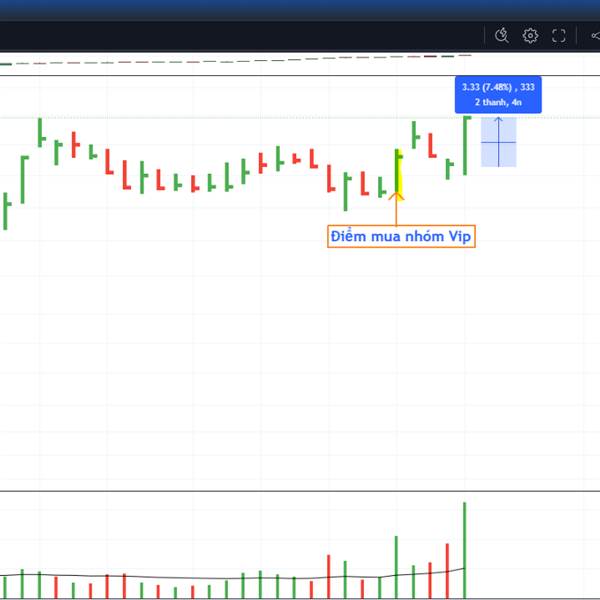Image resolution: width=600 pixels, height=600 pixels.
Task: Open chart settings gear icon
Action: (530, 36)
